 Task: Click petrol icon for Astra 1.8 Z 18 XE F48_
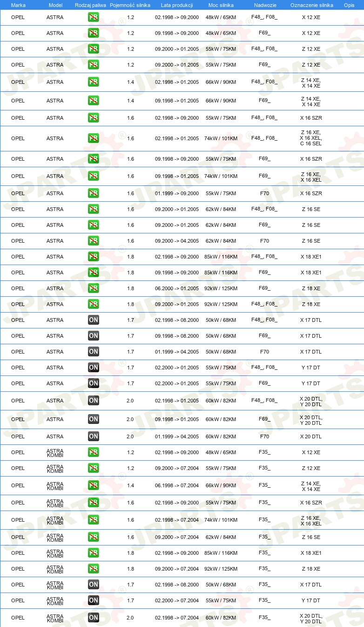pos(93,304)
